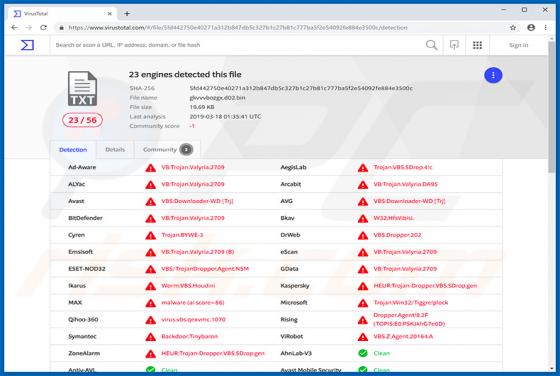Screen dimensions: 560x376
Task: Bookmark the page with the star icon
Action: (x=513, y=27)
